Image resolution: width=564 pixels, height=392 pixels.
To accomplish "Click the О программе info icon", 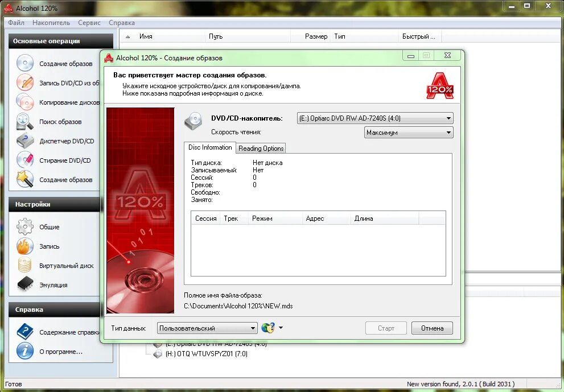I will tap(25, 351).
